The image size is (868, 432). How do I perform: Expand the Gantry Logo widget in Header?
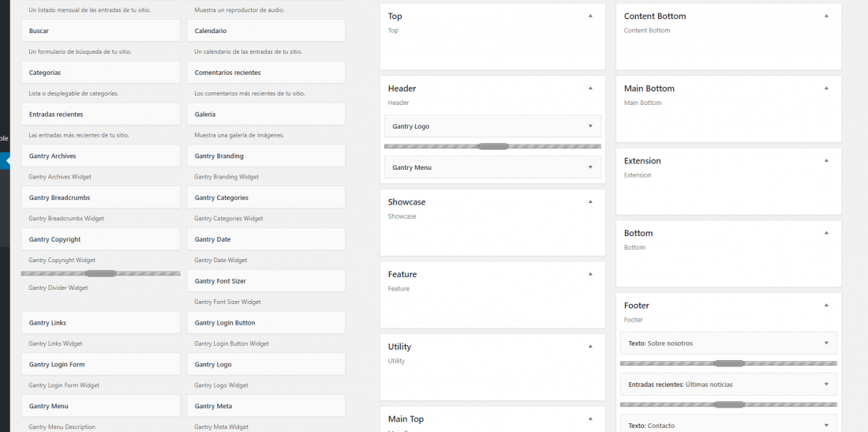click(590, 126)
